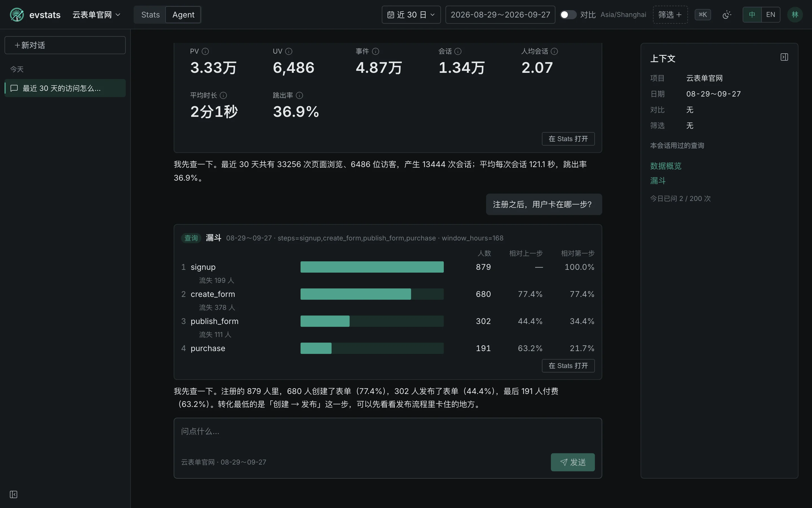Send message with 发送 button
Viewport: 812px width, 508px height.
pyautogui.click(x=572, y=462)
